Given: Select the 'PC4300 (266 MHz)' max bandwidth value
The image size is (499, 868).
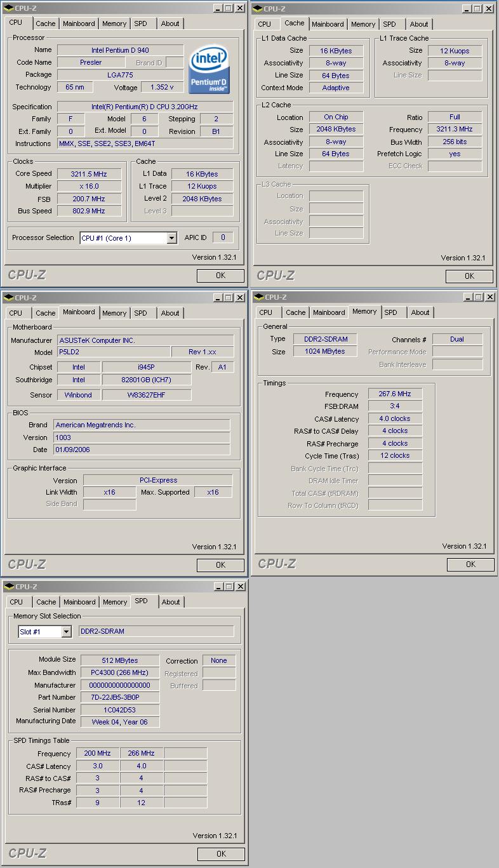Looking at the screenshot, I should coord(120,672).
